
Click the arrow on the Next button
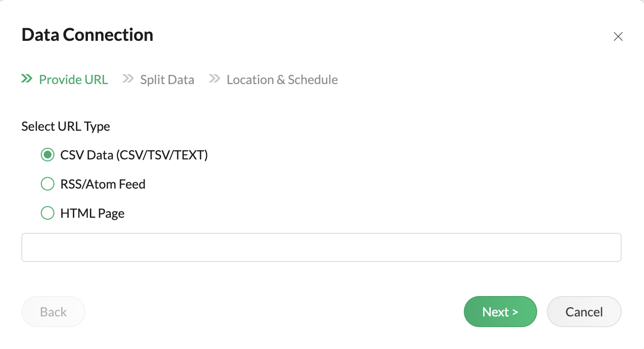[x=515, y=312]
